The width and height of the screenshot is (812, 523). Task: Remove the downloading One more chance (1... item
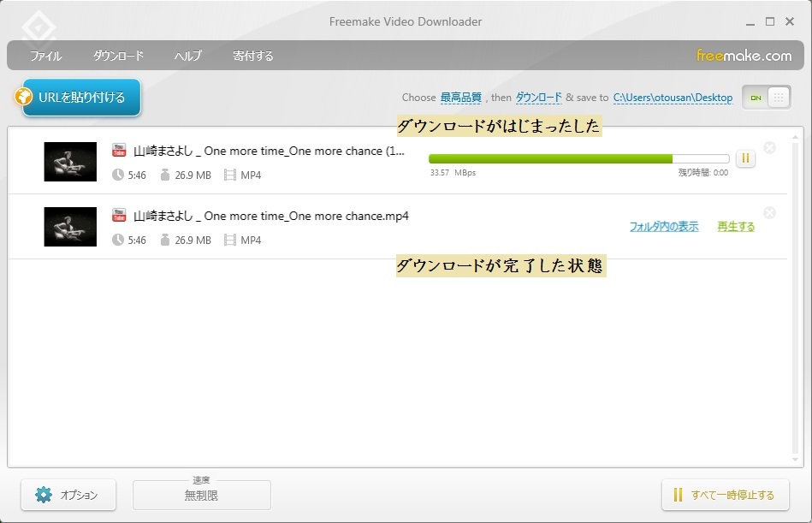pos(769,147)
